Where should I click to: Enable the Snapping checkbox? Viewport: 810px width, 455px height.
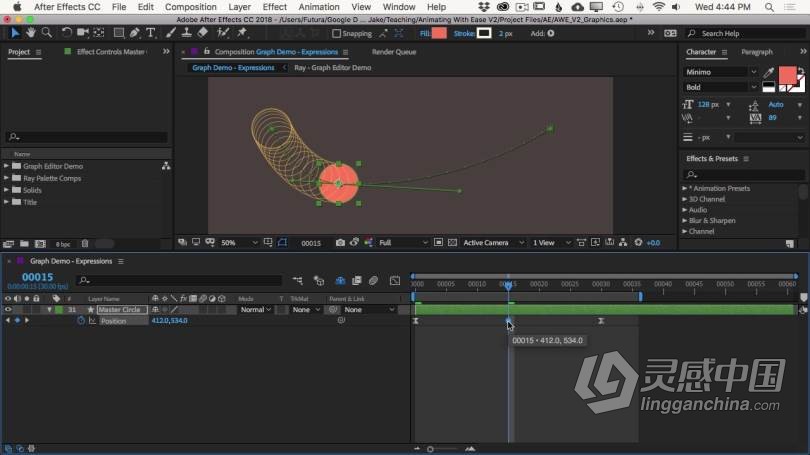click(x=336, y=33)
